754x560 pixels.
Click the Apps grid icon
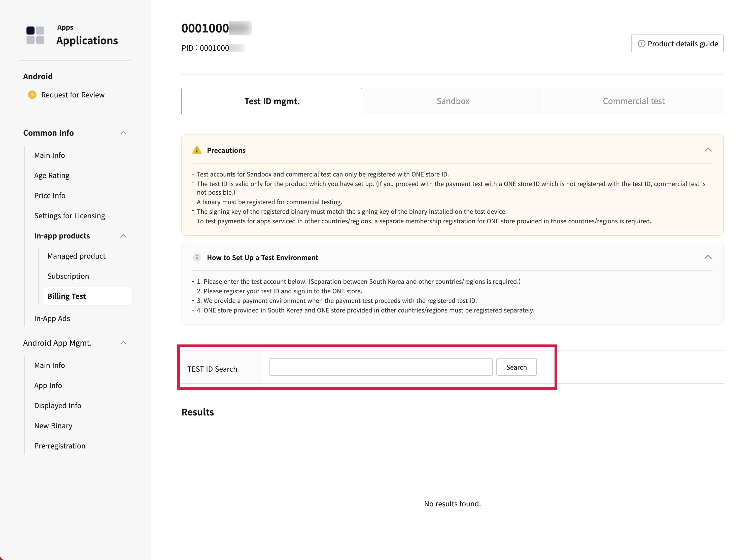(x=35, y=35)
